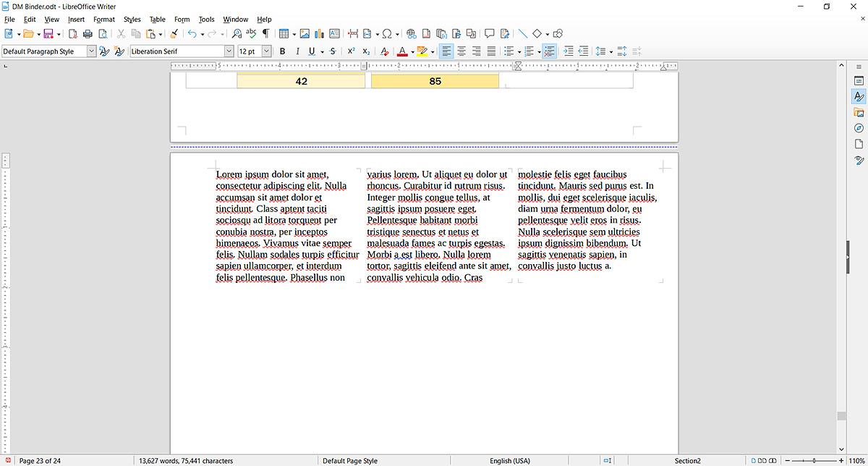Image resolution: width=868 pixels, height=466 pixels.
Task: Insert a page break
Action: pos(353,33)
